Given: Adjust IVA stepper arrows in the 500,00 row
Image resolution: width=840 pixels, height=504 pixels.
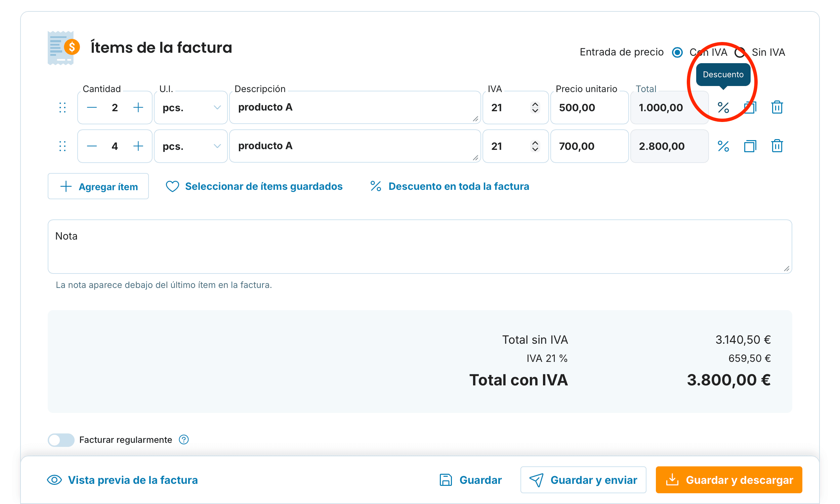Looking at the screenshot, I should point(535,108).
